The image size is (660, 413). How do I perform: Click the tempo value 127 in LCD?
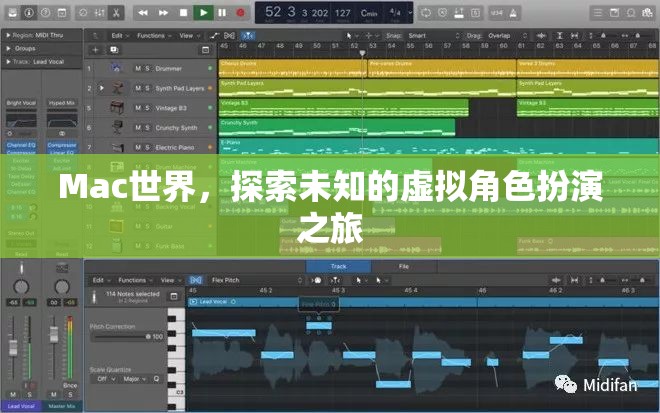pyautogui.click(x=343, y=13)
